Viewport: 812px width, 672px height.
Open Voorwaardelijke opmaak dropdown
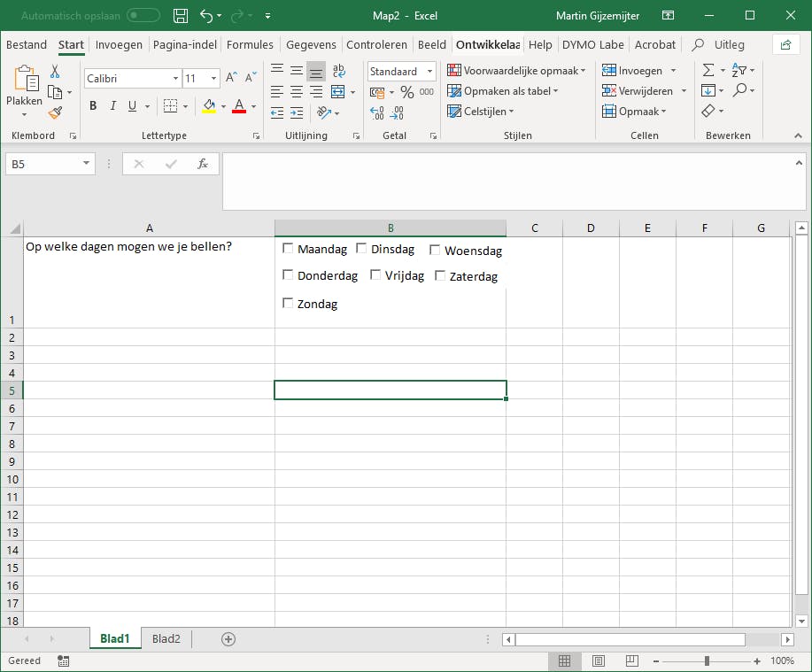pyautogui.click(x=517, y=71)
